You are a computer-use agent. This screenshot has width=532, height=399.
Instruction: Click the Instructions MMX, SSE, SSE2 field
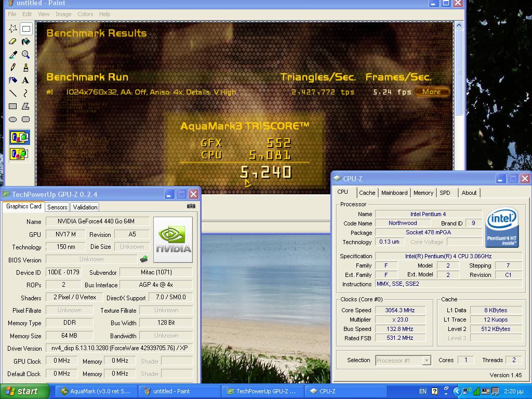tap(448, 284)
